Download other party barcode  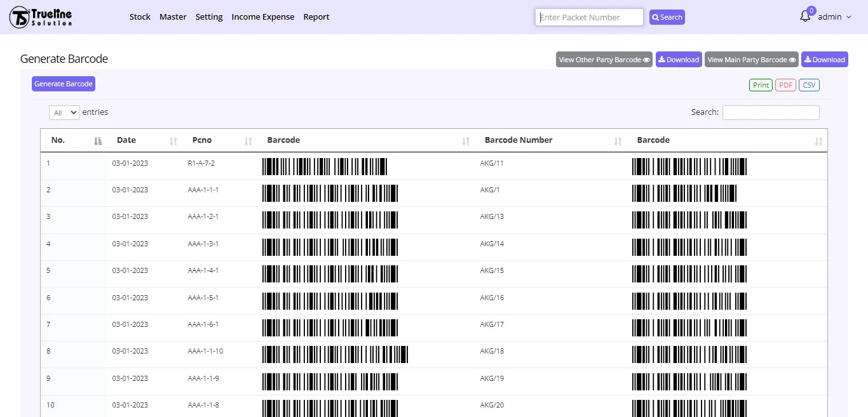pos(679,60)
